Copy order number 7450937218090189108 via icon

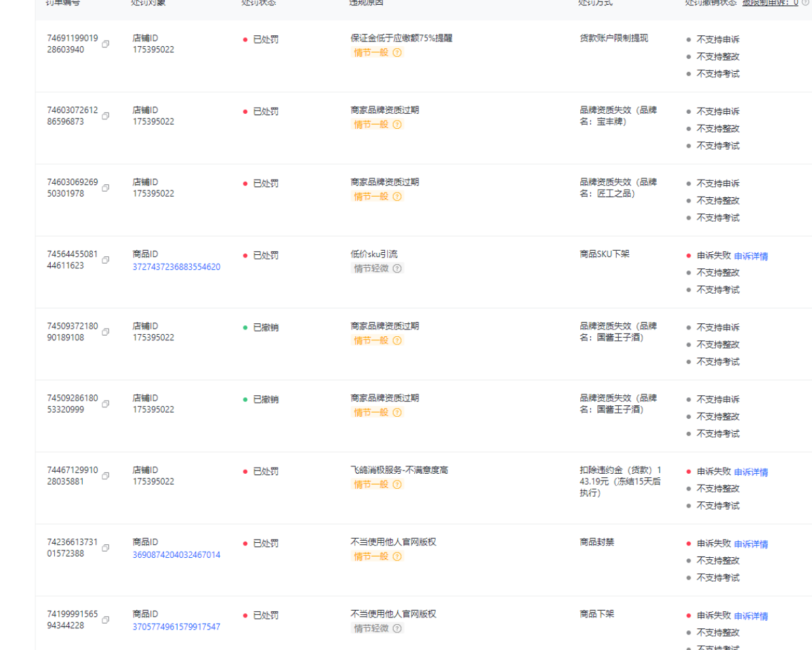pyautogui.click(x=106, y=332)
